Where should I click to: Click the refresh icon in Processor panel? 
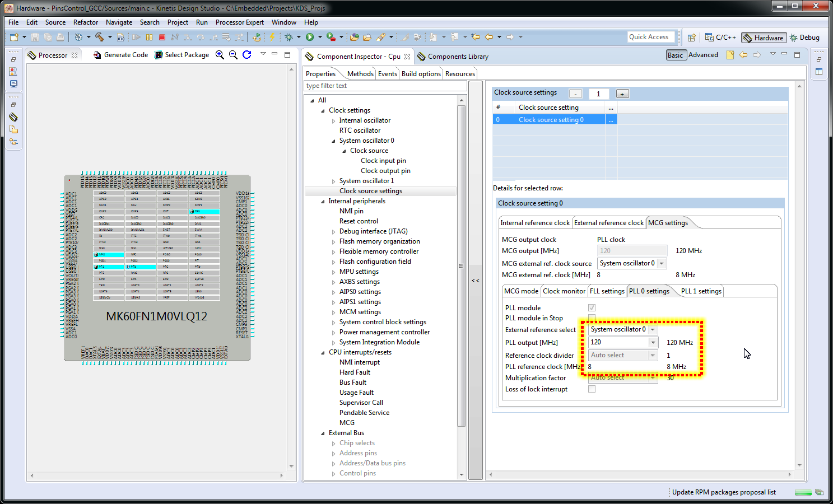pyautogui.click(x=246, y=55)
